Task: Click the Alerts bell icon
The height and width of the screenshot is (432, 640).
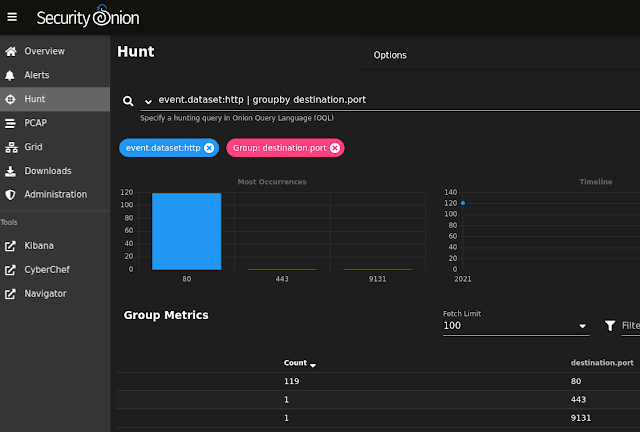Action: [x=10, y=76]
